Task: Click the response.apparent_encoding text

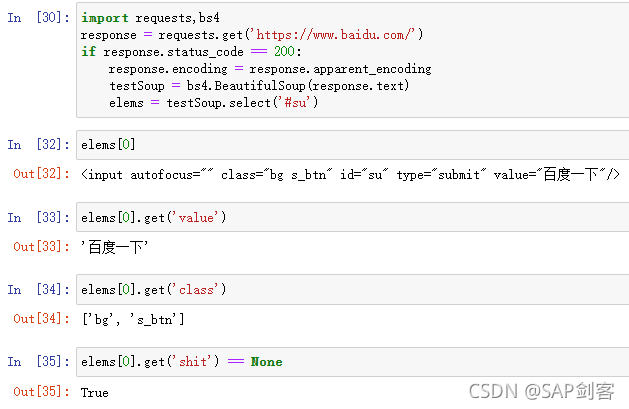Action: click(340, 69)
